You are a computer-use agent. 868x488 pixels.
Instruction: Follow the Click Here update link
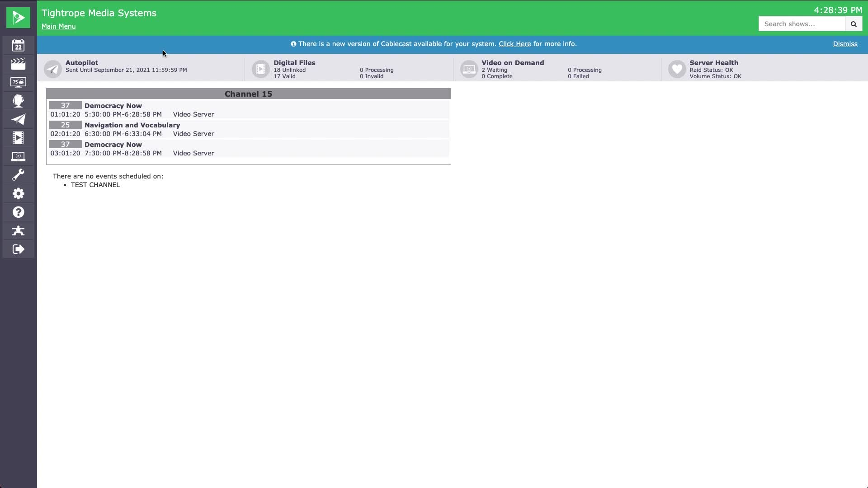coord(514,44)
